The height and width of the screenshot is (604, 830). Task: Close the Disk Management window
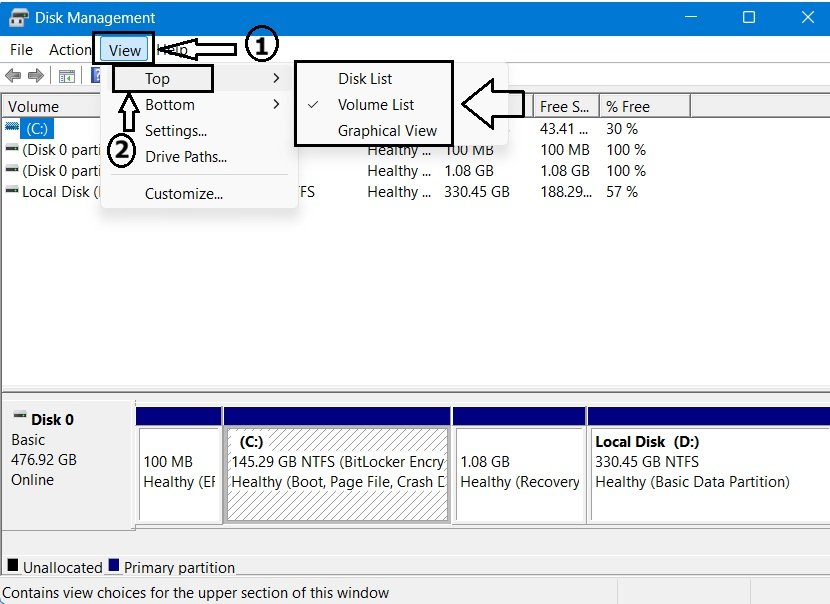point(807,17)
